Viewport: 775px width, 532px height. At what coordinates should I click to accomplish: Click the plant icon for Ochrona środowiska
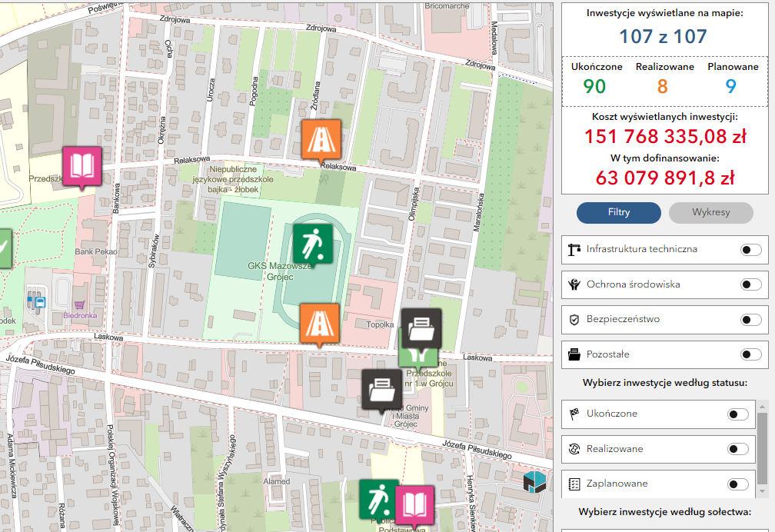coord(574,284)
